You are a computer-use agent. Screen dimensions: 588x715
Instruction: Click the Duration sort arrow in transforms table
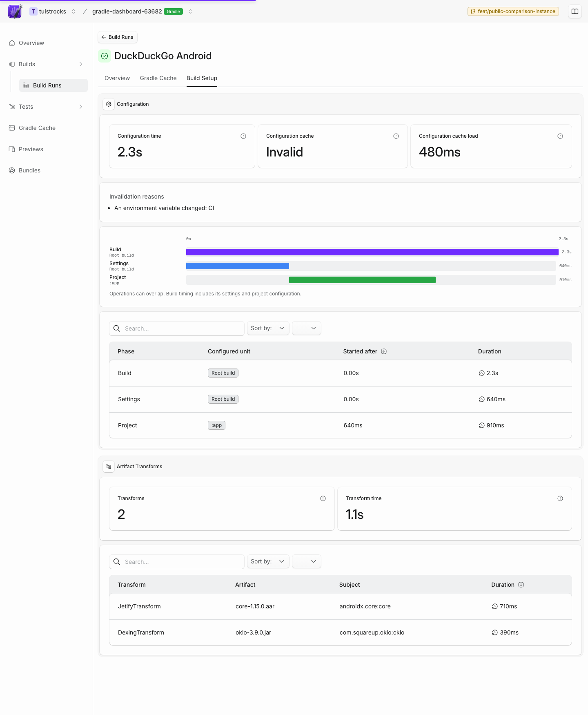[521, 585]
